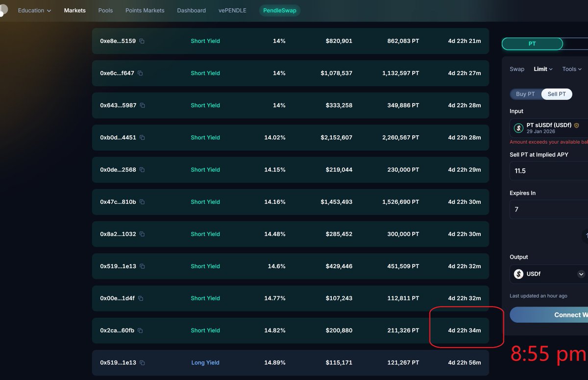Open the vePENDLE page
This screenshot has height=380, width=588.
(x=232, y=10)
